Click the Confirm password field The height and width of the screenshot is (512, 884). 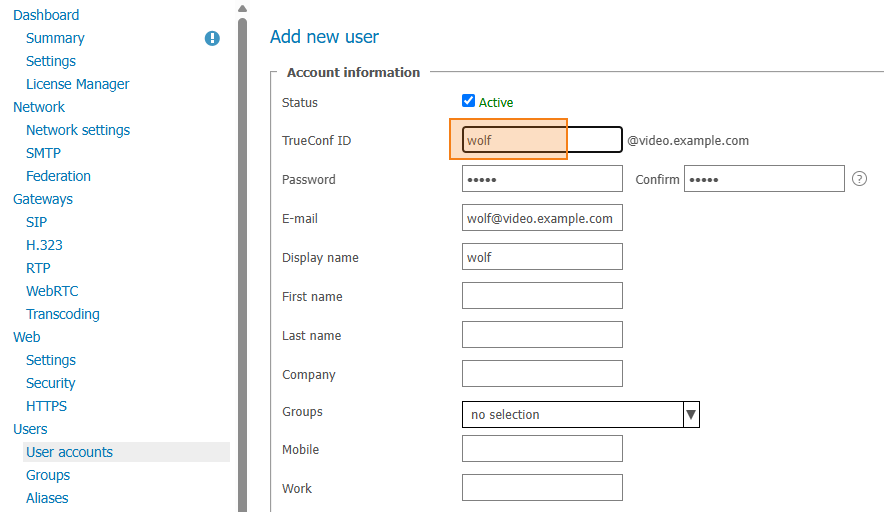tap(764, 179)
